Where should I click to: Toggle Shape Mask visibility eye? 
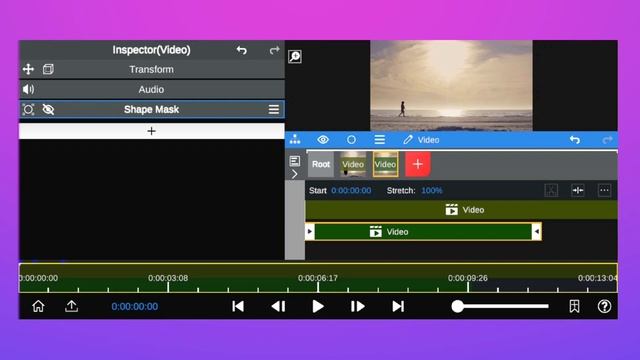click(x=48, y=109)
